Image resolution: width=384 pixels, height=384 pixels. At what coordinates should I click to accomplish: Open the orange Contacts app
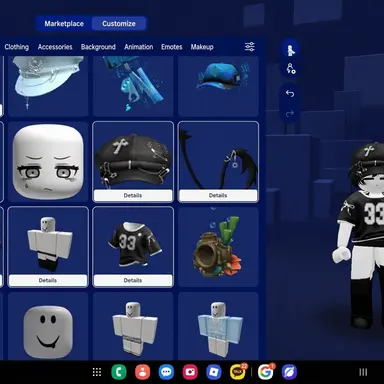coord(143,372)
